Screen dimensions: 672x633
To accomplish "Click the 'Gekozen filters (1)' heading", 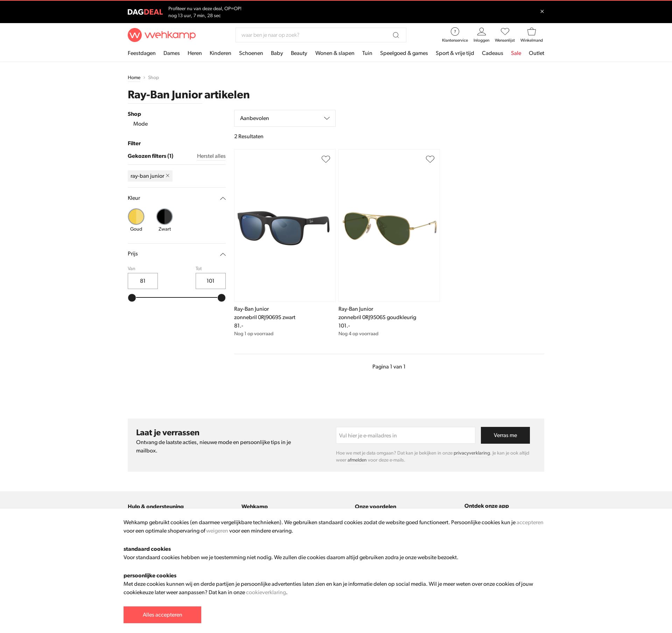I will coord(150,156).
